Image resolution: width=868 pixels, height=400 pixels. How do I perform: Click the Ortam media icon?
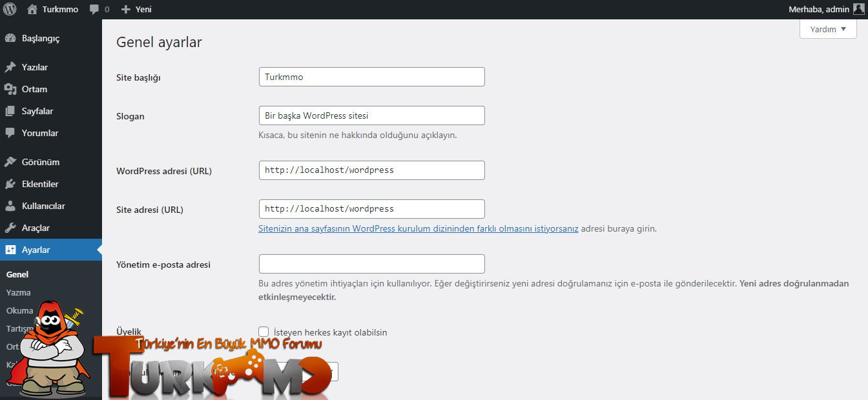[10, 89]
